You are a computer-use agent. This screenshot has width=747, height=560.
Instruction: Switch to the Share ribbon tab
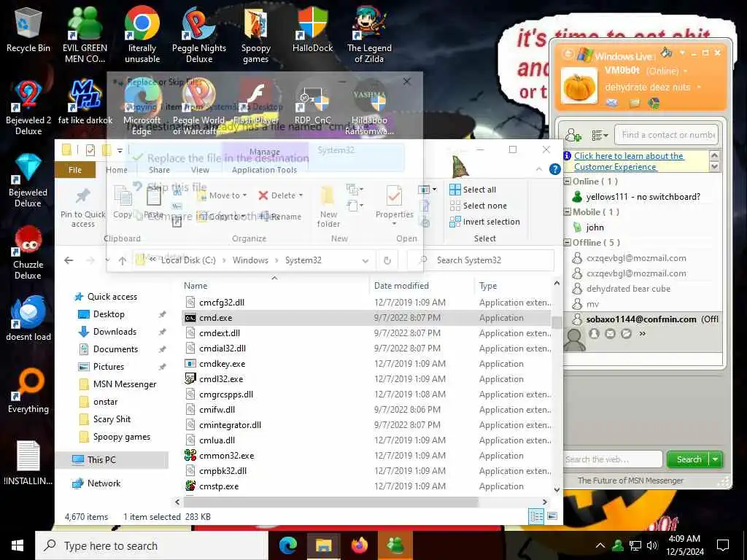tap(159, 170)
